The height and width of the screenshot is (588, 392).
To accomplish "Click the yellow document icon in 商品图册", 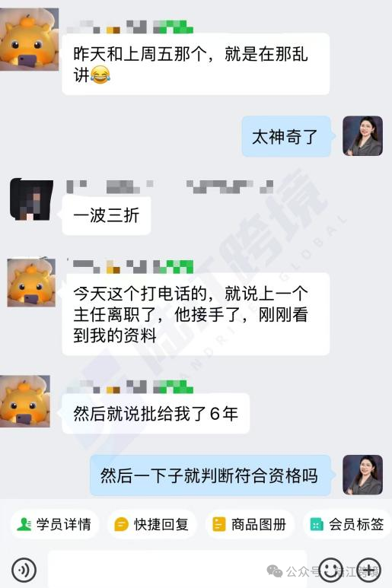I will tap(219, 524).
